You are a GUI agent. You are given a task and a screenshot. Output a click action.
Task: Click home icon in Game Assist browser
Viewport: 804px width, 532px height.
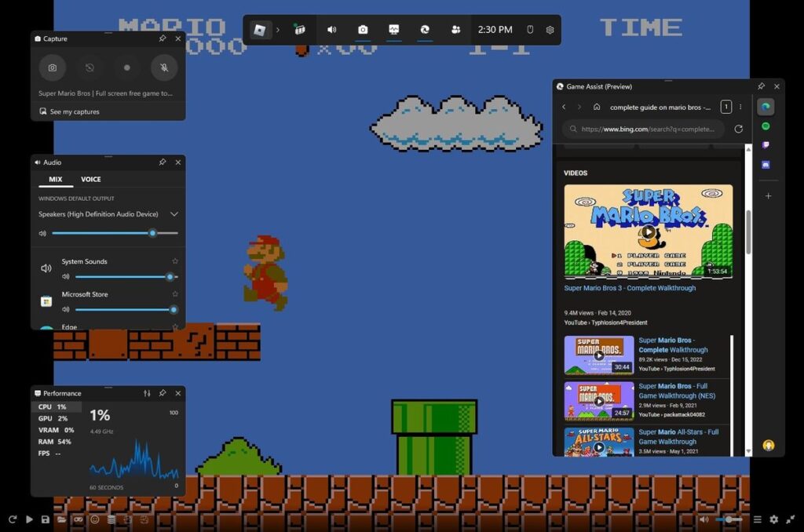pyautogui.click(x=598, y=107)
